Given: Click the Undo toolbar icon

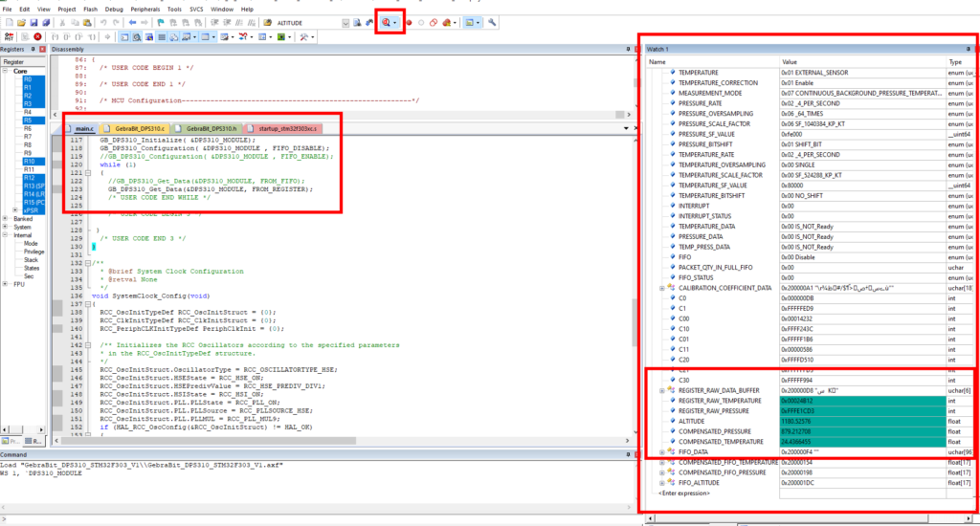Looking at the screenshot, I should click(103, 23).
